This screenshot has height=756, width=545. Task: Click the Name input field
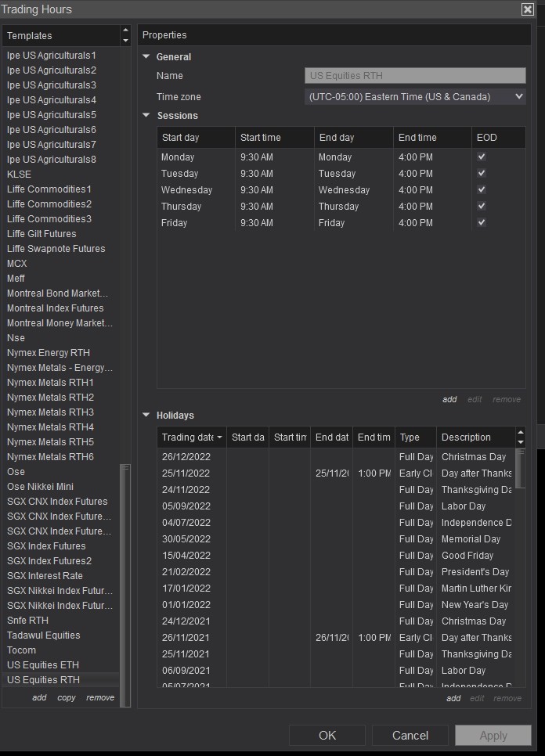(415, 76)
